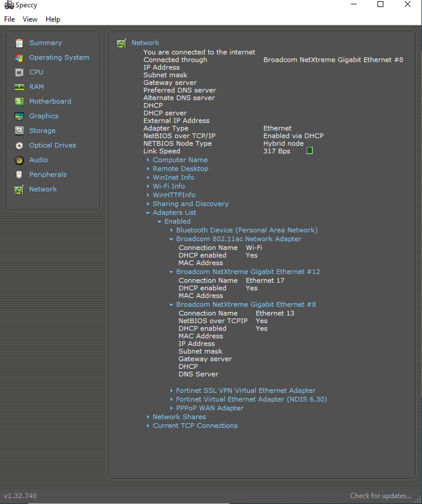Click the 'Enabled via DHCP' value
Viewport: 422px width, 504px height.
(x=294, y=136)
